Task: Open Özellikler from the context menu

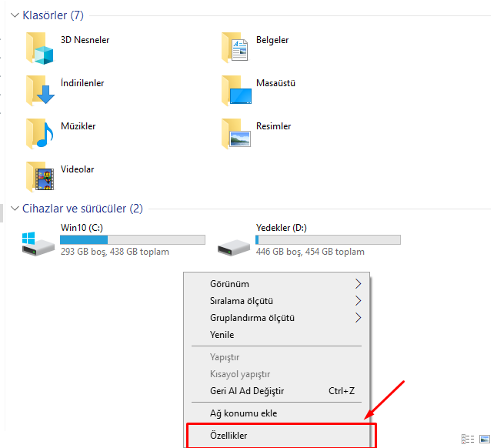Action: coord(276,436)
